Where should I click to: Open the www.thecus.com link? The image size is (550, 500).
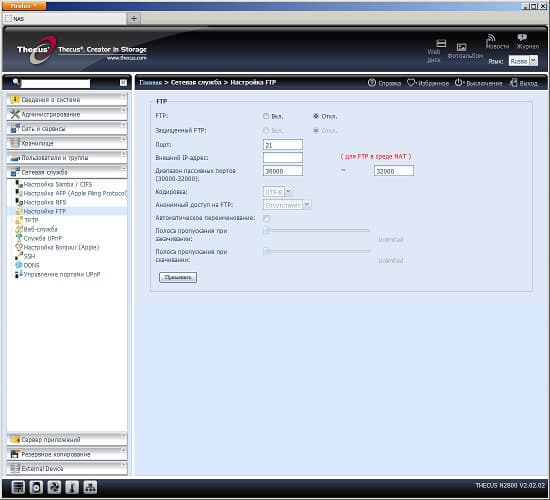coord(127,58)
